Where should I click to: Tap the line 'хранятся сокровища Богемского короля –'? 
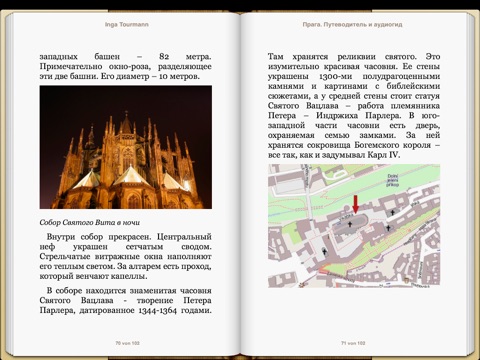354,145
